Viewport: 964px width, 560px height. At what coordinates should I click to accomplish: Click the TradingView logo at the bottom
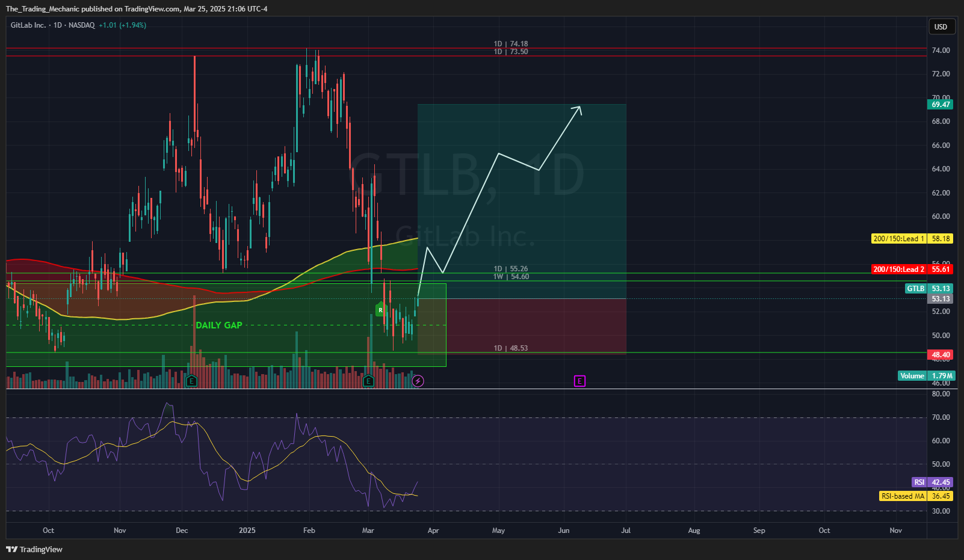(34, 549)
